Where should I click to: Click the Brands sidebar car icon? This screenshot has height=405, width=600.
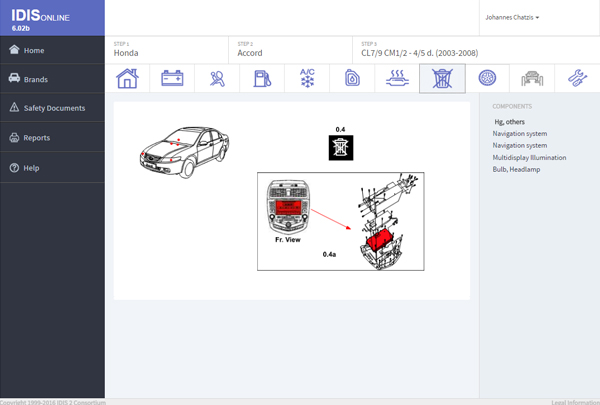point(14,78)
